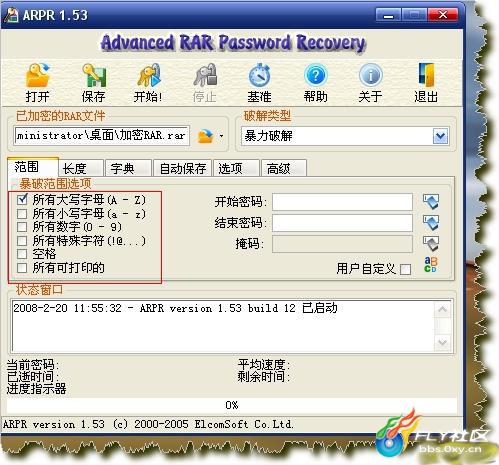Screen dimensions: 499x465
Task: Click the 退出 (Exit) door icon
Action: [426, 75]
